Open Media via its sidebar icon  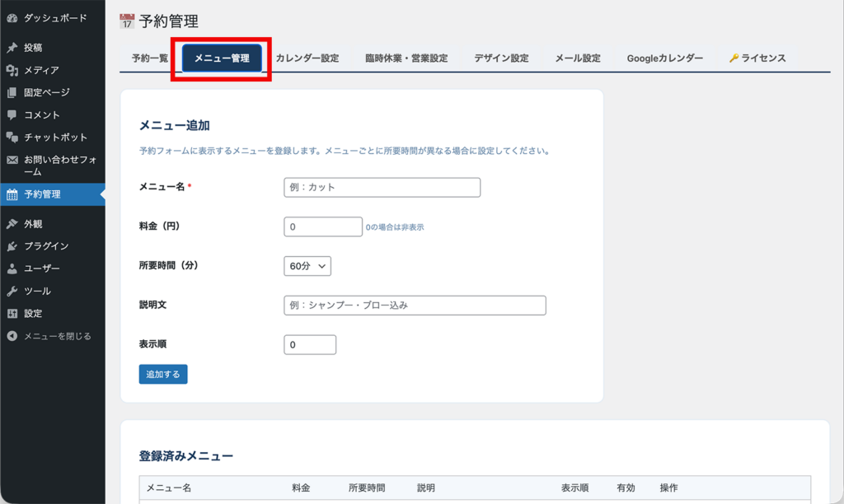[x=12, y=70]
